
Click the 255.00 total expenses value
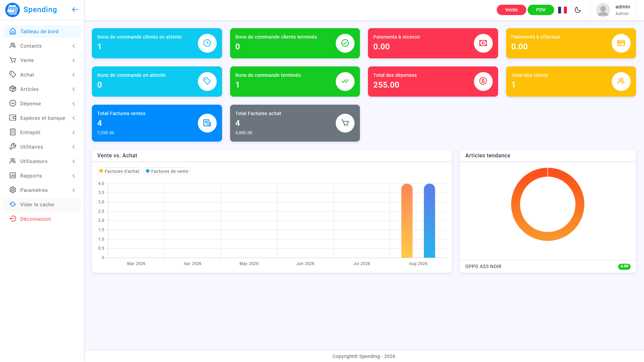coord(386,85)
